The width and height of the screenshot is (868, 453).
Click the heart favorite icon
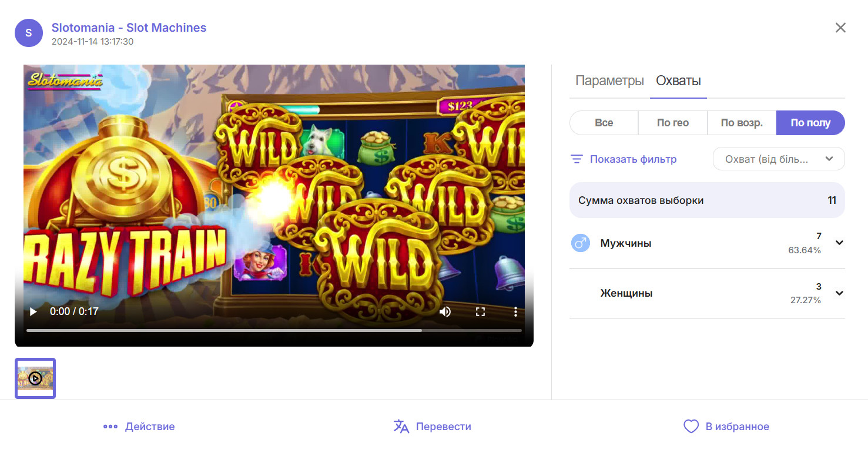tap(691, 427)
